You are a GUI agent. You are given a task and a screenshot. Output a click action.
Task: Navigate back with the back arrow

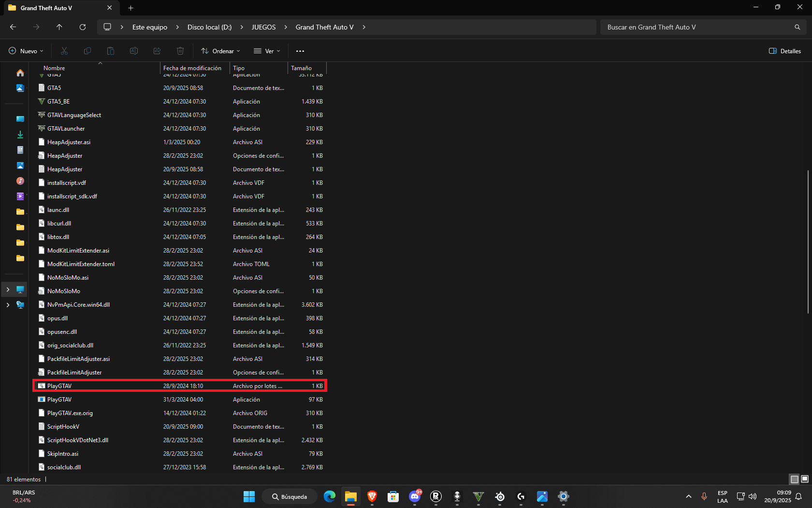[x=13, y=27]
